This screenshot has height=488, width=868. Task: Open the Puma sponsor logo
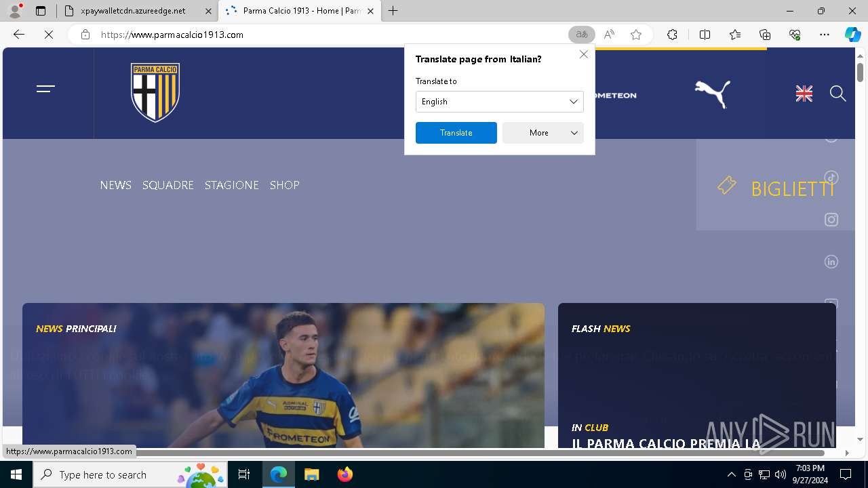(x=713, y=94)
